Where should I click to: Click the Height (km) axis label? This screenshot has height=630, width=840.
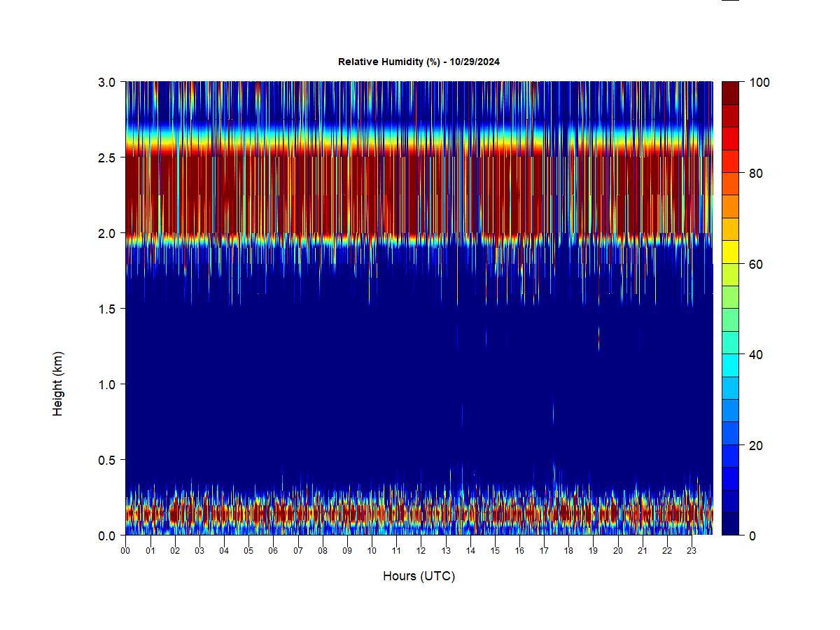pos(58,384)
